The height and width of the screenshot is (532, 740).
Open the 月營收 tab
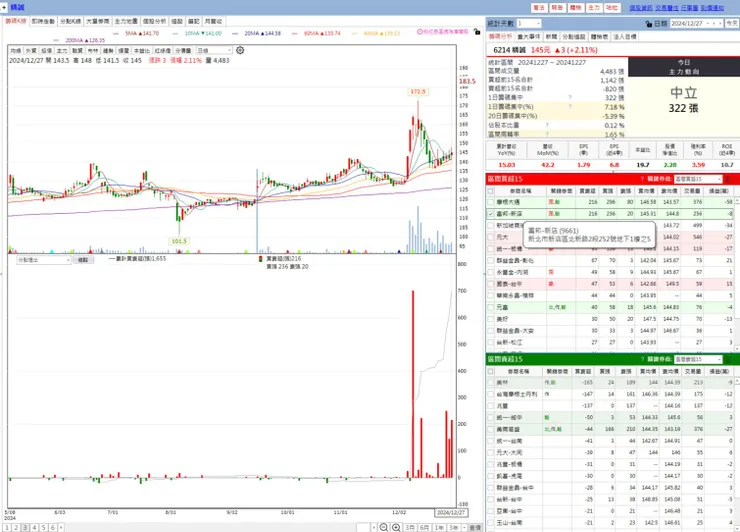(x=213, y=21)
